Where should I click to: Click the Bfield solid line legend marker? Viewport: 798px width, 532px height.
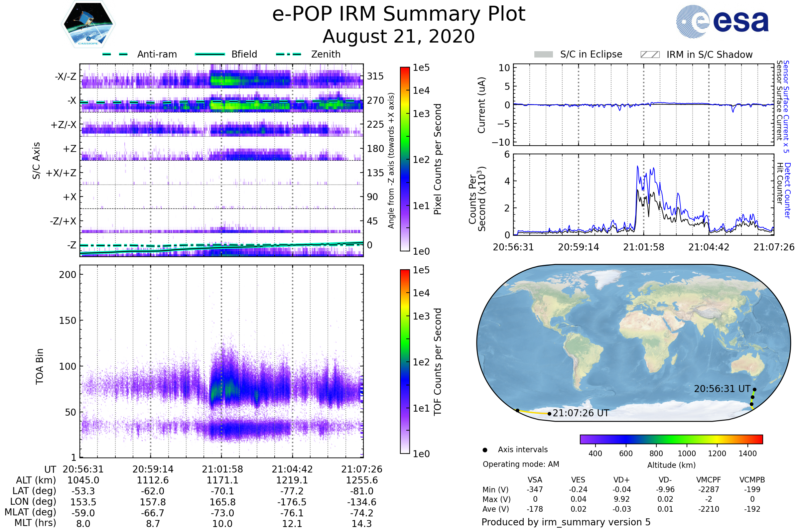pyautogui.click(x=210, y=54)
